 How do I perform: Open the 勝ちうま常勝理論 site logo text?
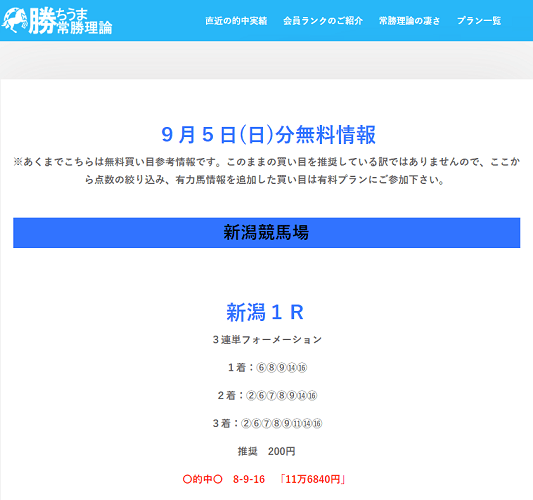pos(70,21)
